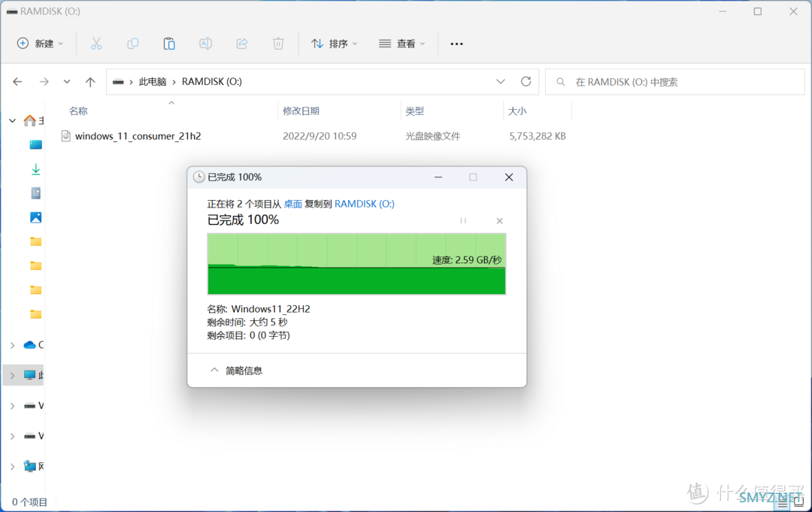Screen dimensions: 812x512
Task: Open the Network icon in sidebar
Action: (30, 466)
